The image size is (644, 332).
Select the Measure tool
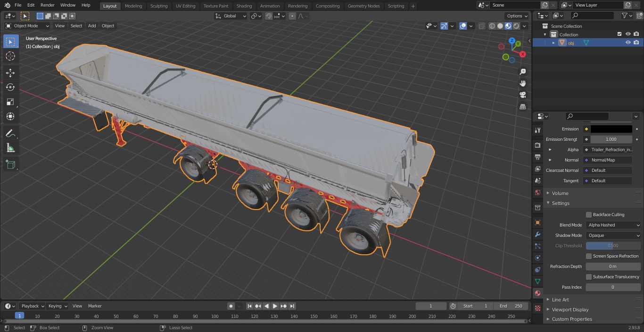pos(10,148)
